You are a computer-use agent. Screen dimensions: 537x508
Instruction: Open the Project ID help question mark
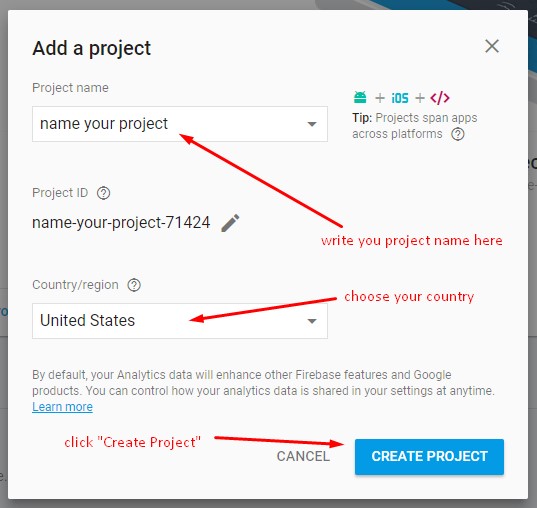point(103,193)
